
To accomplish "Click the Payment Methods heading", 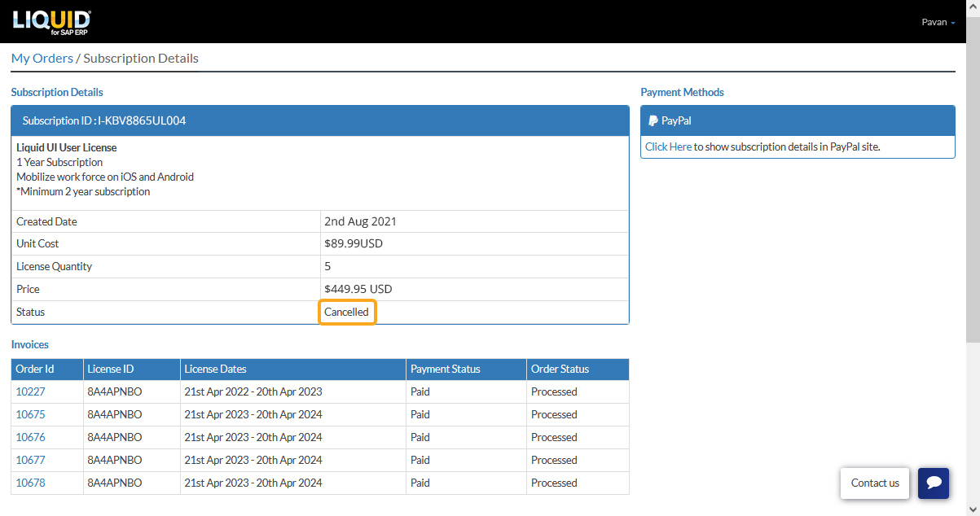I will point(682,92).
